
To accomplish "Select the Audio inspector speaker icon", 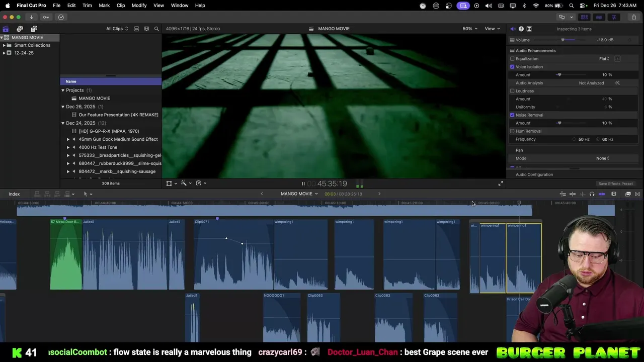I will 513,29.
